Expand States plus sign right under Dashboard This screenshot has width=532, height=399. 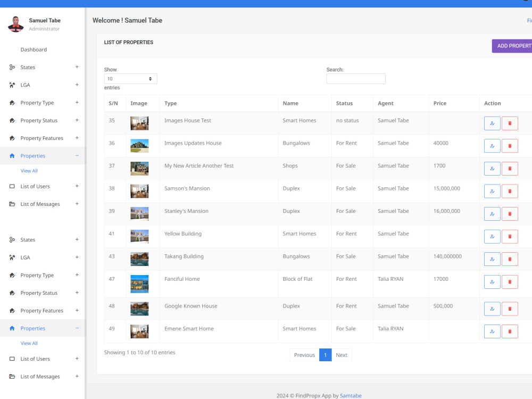coord(77,67)
